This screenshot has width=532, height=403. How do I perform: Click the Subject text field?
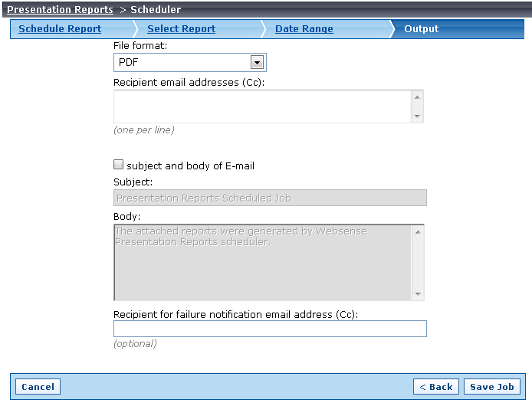coord(270,198)
